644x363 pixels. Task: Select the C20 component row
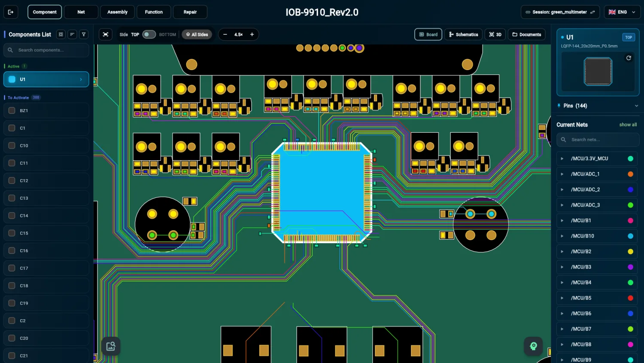point(46,338)
